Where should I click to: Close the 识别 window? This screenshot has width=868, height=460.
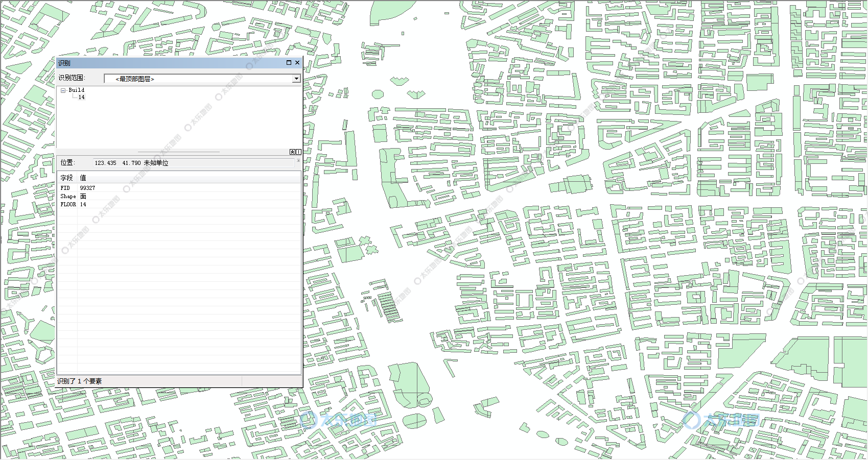(297, 63)
